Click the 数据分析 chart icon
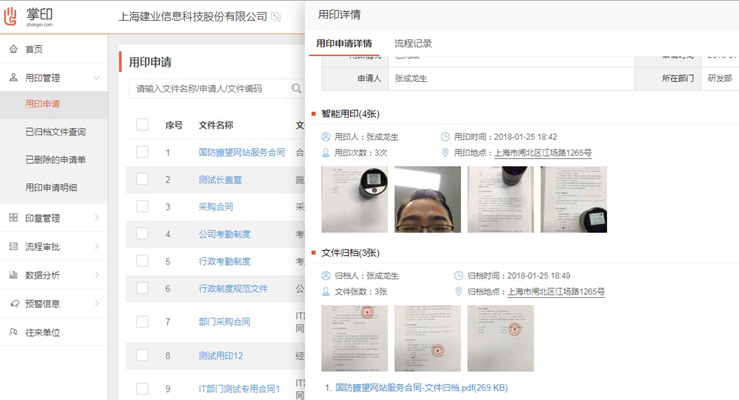This screenshot has height=400, width=739. (13, 274)
